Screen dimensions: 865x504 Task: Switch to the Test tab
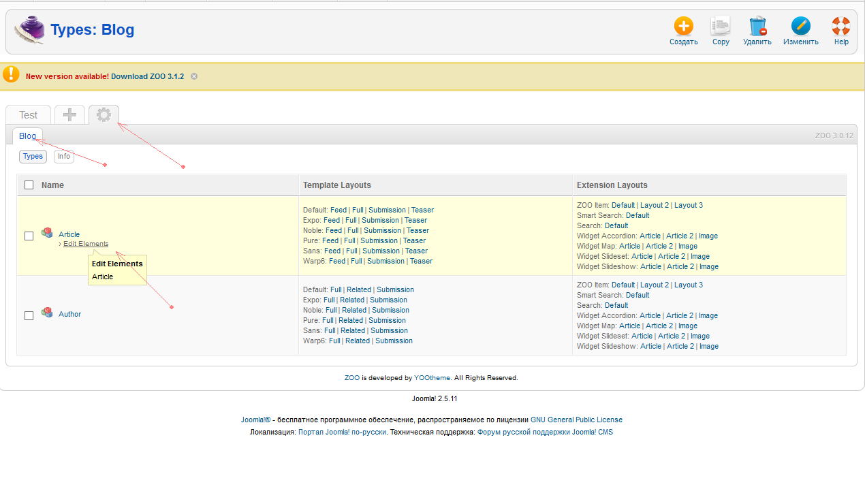29,115
